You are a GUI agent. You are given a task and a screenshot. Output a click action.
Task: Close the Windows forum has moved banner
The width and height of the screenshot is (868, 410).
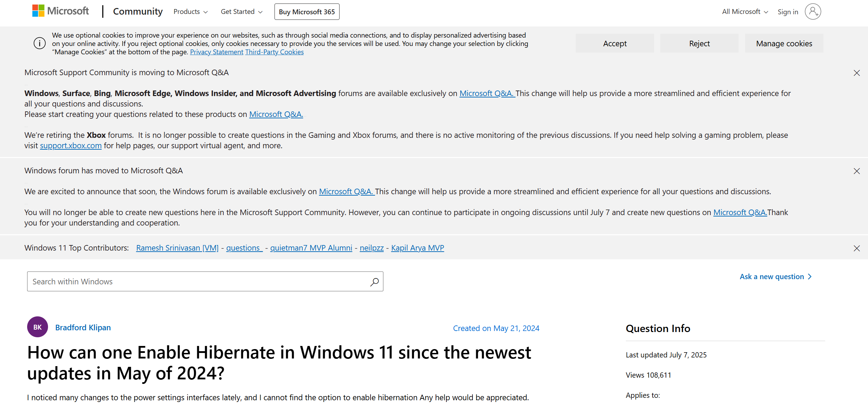[x=857, y=171]
